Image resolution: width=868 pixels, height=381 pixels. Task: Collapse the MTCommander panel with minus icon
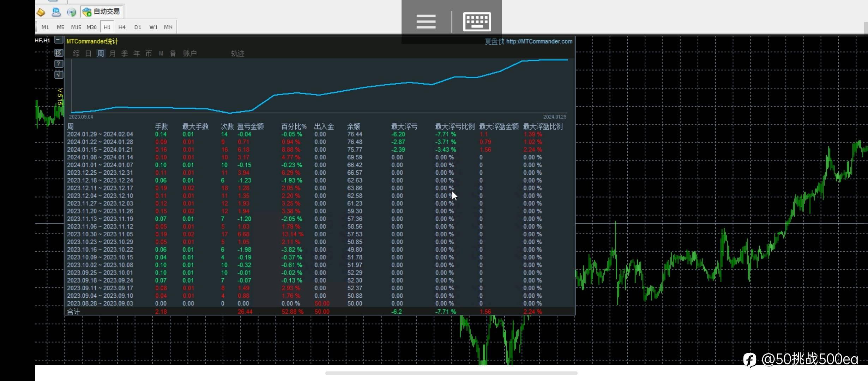click(x=59, y=40)
